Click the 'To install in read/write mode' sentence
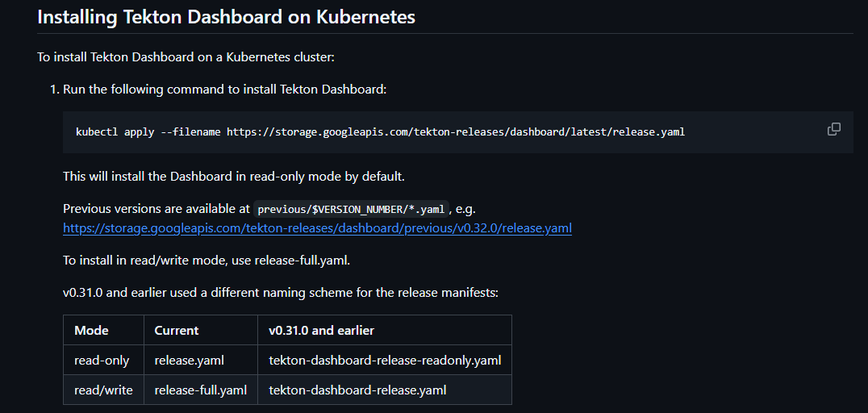868x413 pixels. pyautogui.click(x=207, y=261)
